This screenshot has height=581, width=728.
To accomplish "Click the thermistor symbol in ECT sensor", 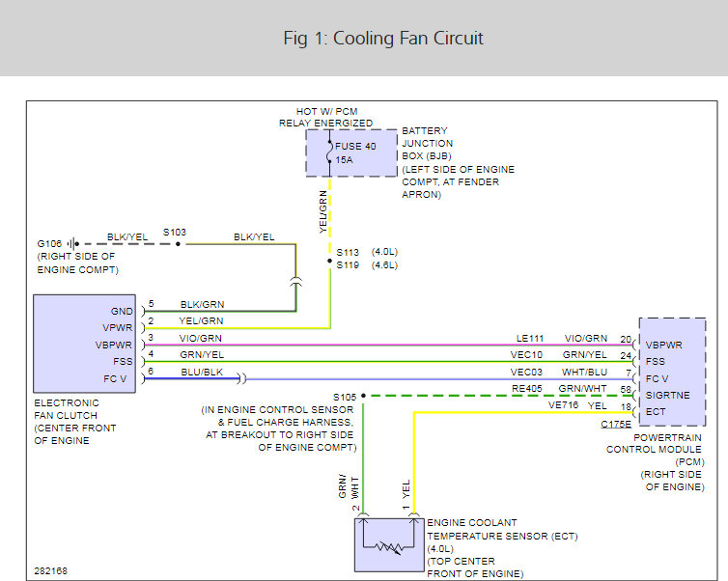I will coord(389,547).
